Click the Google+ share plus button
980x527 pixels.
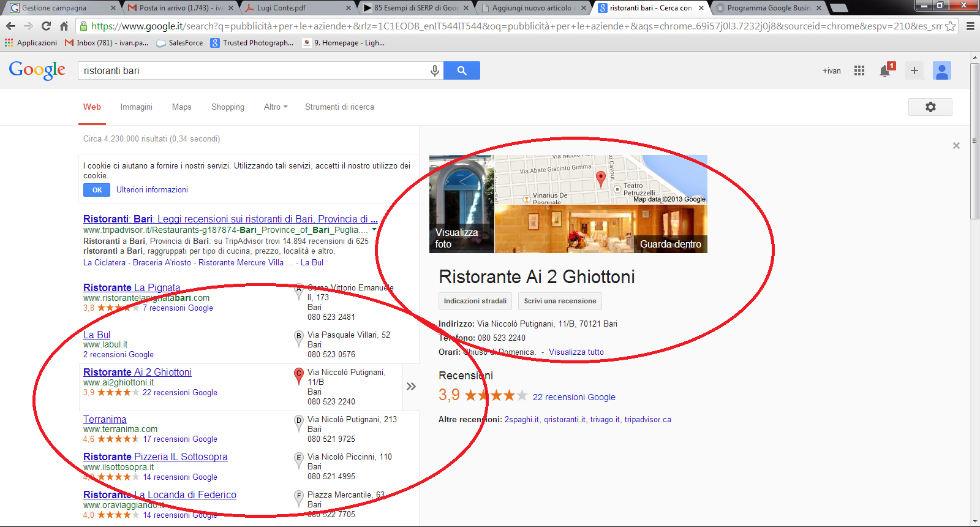click(x=914, y=70)
